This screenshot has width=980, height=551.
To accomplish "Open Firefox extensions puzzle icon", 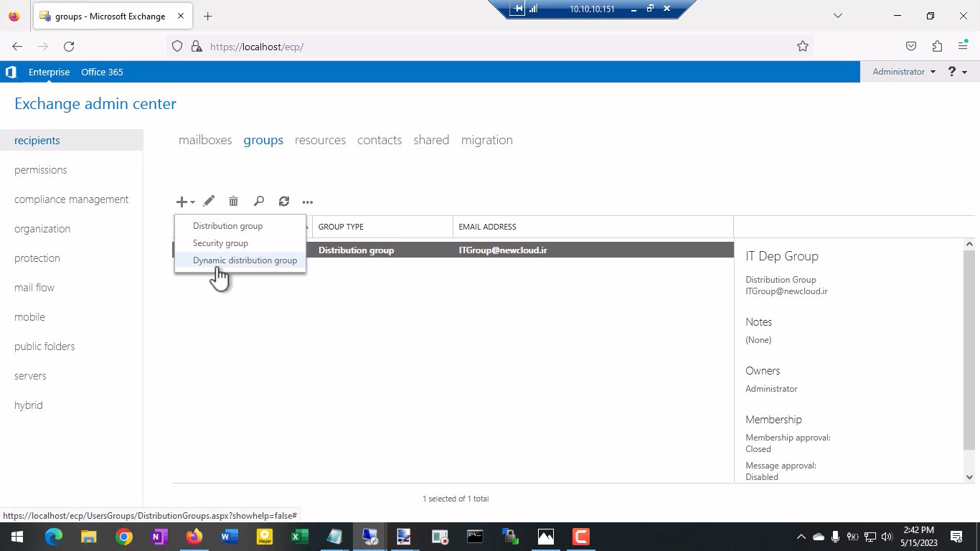I will click(x=937, y=47).
